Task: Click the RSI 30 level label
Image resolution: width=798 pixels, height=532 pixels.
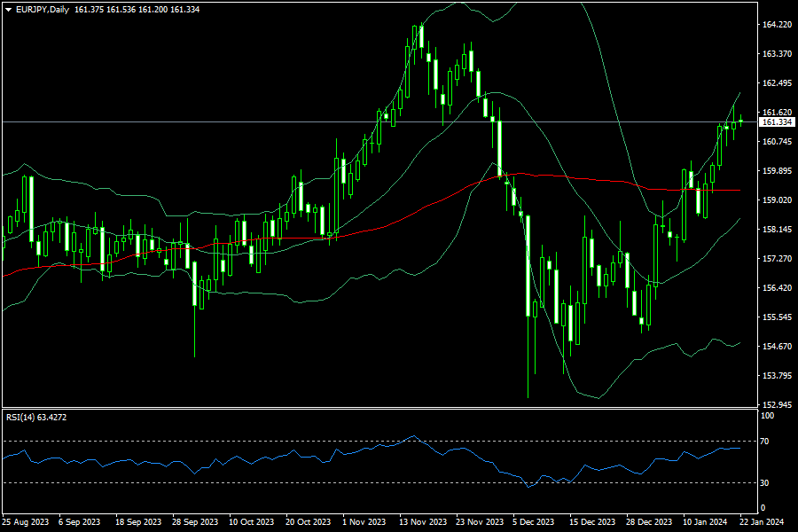Action: [x=764, y=482]
